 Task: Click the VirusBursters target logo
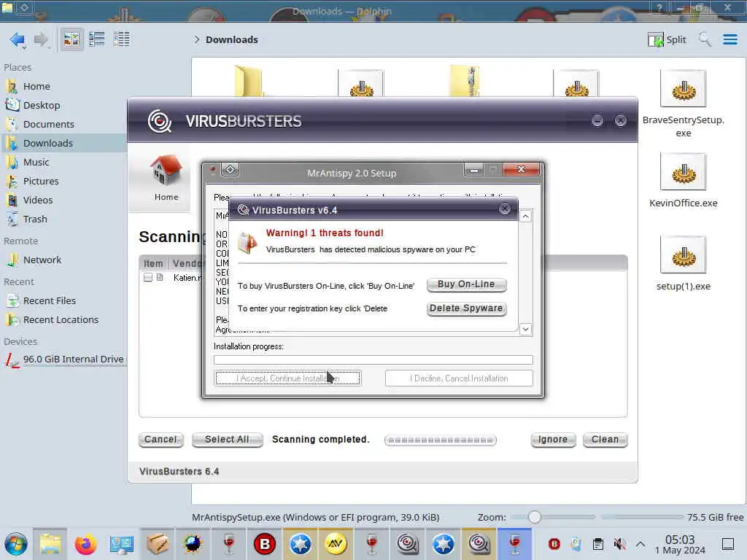point(160,121)
